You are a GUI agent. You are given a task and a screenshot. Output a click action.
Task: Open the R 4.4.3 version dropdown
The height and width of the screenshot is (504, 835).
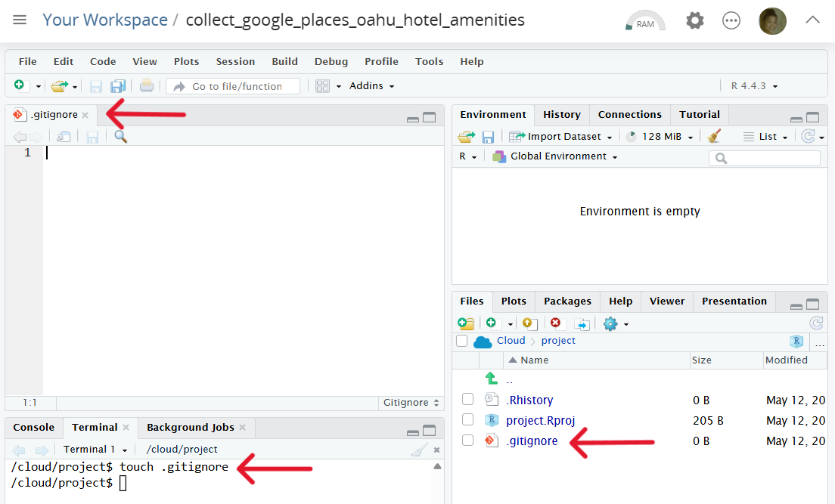point(754,86)
